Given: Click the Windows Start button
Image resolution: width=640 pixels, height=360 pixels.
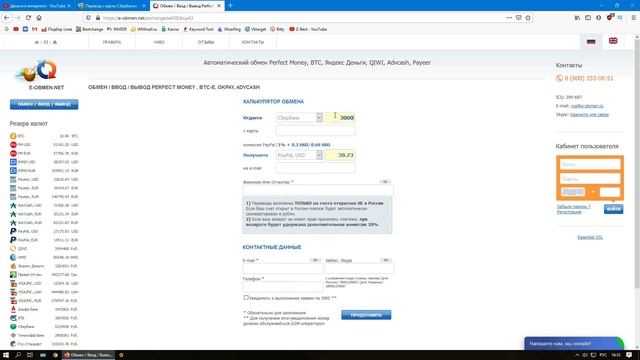Looking at the screenshot, I should click(x=6, y=355).
